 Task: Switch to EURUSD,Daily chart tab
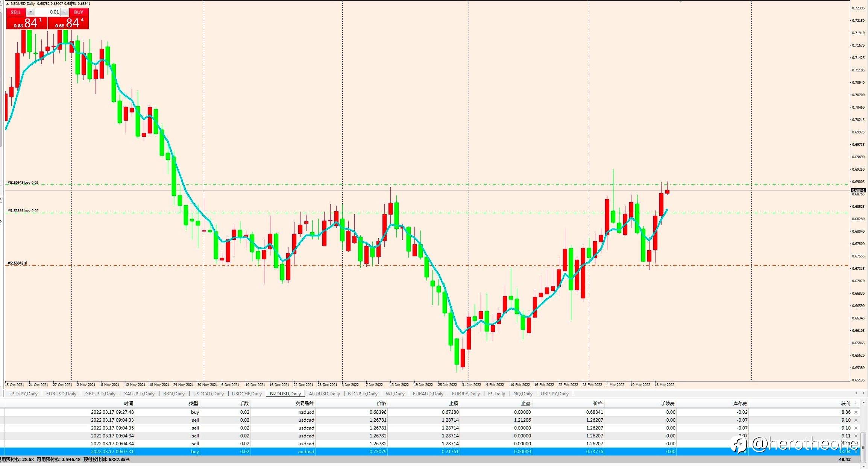(x=61, y=394)
